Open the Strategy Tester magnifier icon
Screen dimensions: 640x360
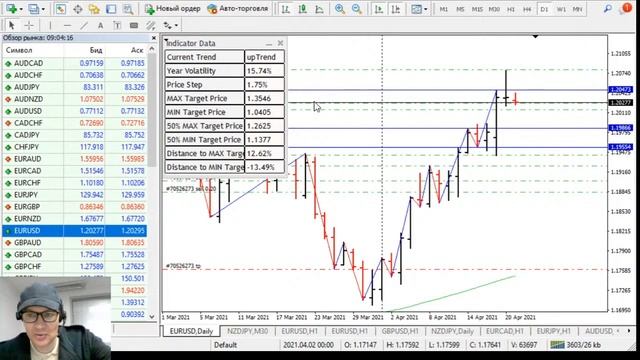[128, 9]
